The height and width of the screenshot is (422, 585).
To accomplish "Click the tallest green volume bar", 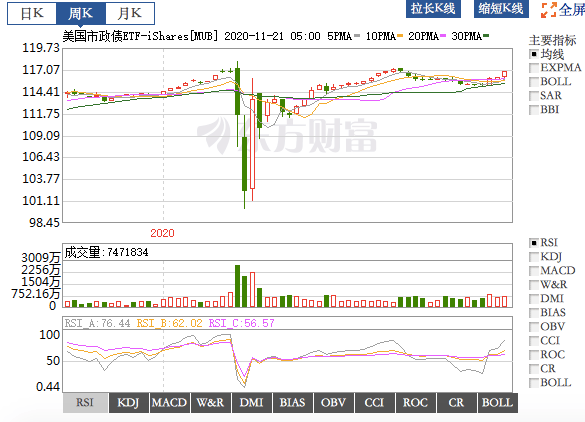I will pos(237,286).
